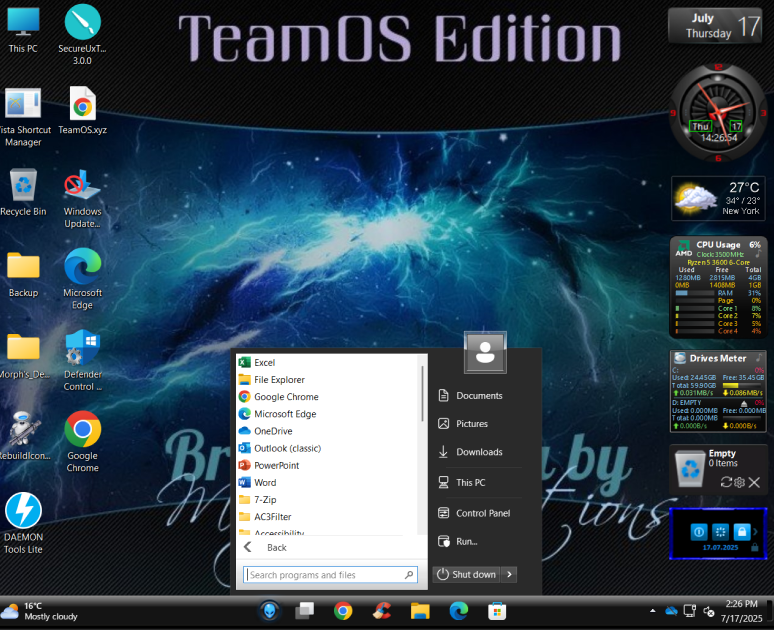Click the July 17 calendar gadget
The image size is (774, 630).
(x=716, y=26)
